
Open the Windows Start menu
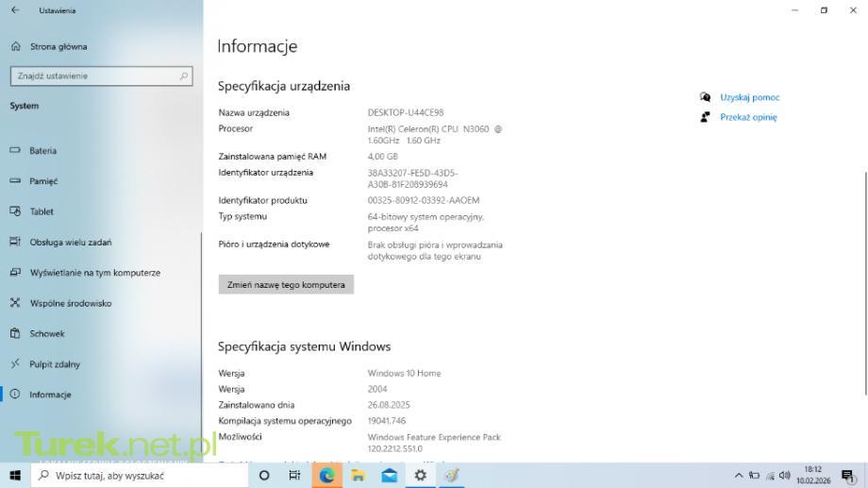[x=15, y=476]
